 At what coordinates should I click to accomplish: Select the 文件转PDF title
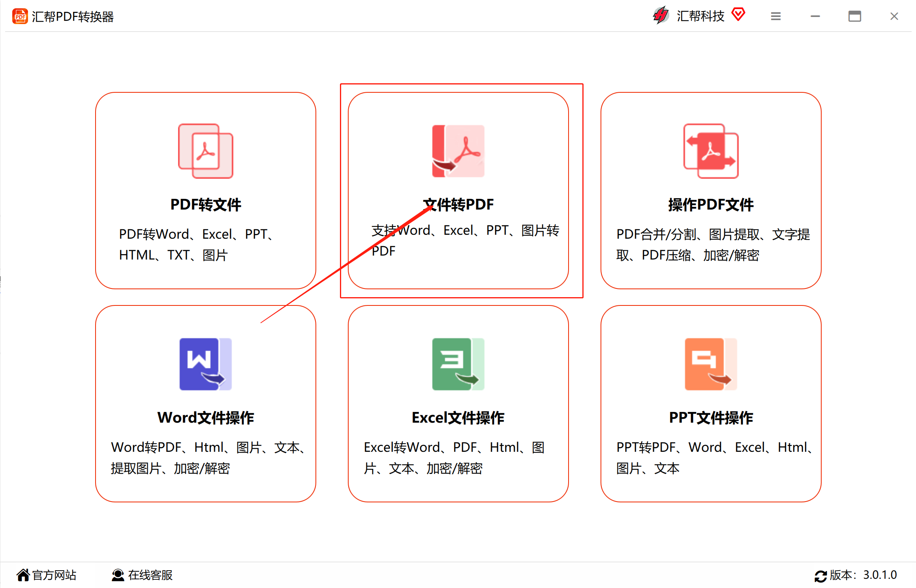tap(458, 204)
